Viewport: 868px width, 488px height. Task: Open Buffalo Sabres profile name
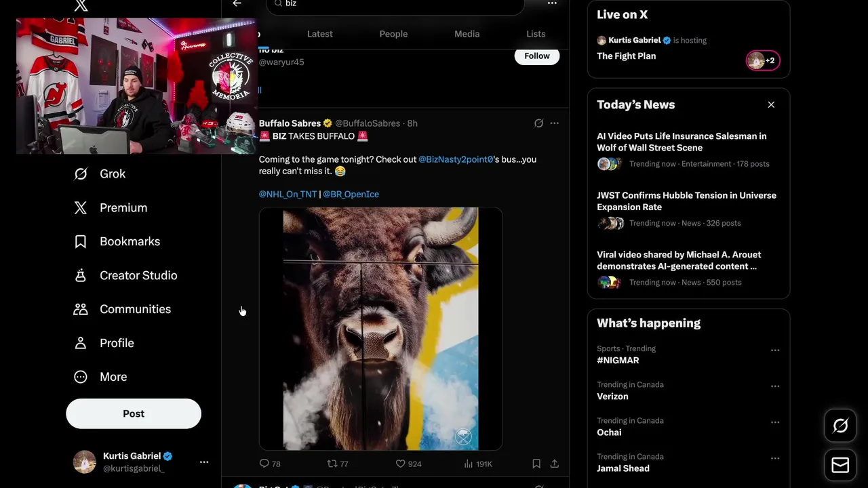290,123
